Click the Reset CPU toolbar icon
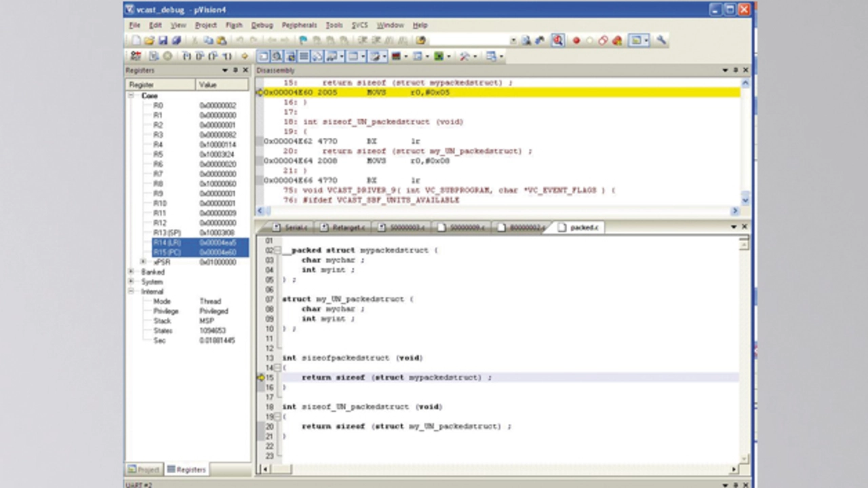868x488 pixels. click(x=136, y=56)
